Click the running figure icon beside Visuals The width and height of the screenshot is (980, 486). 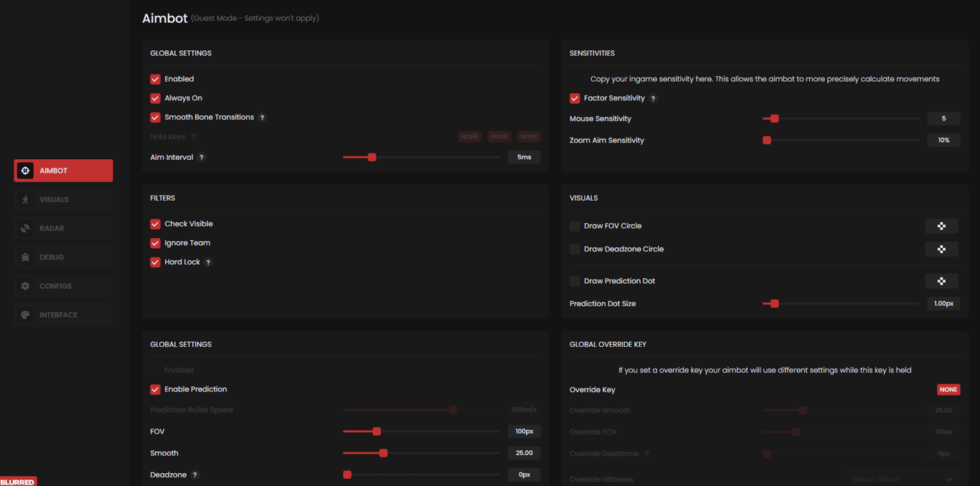25,199
